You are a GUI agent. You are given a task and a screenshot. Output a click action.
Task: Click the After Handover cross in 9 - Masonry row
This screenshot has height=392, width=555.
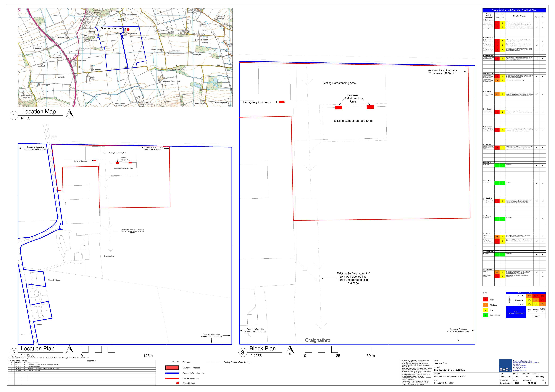tap(542, 166)
